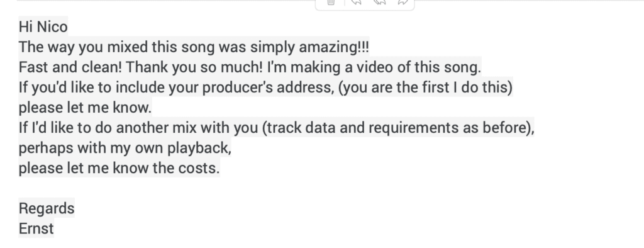644x248 pixels.
Task: Reply to the email with the reply arrow
Action: tap(357, 3)
